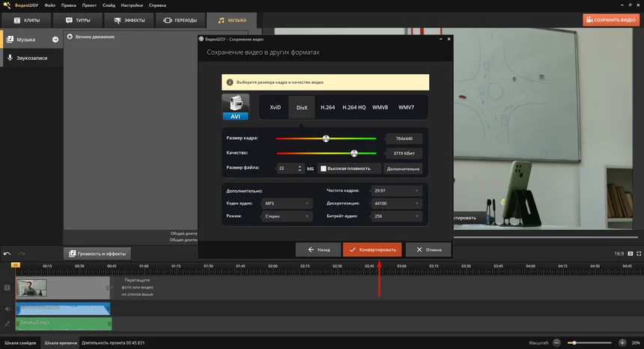Click the video track icon in timeline
The image size is (644, 349).
(7, 288)
